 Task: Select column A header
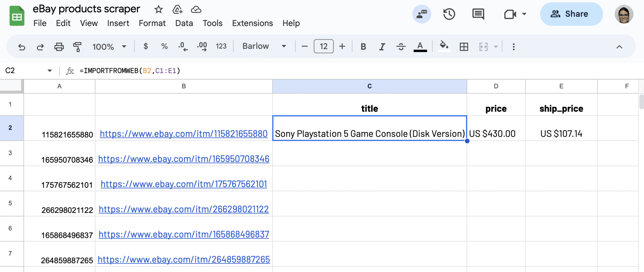point(59,86)
